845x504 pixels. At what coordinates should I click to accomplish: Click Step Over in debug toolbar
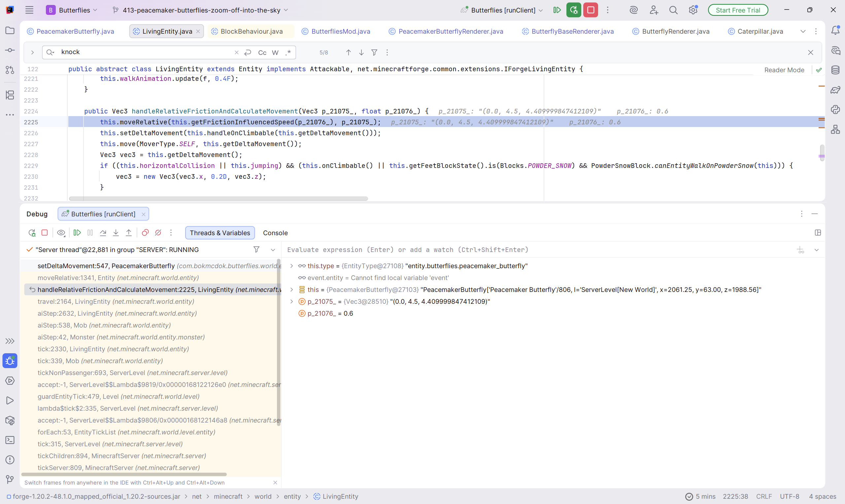103,233
